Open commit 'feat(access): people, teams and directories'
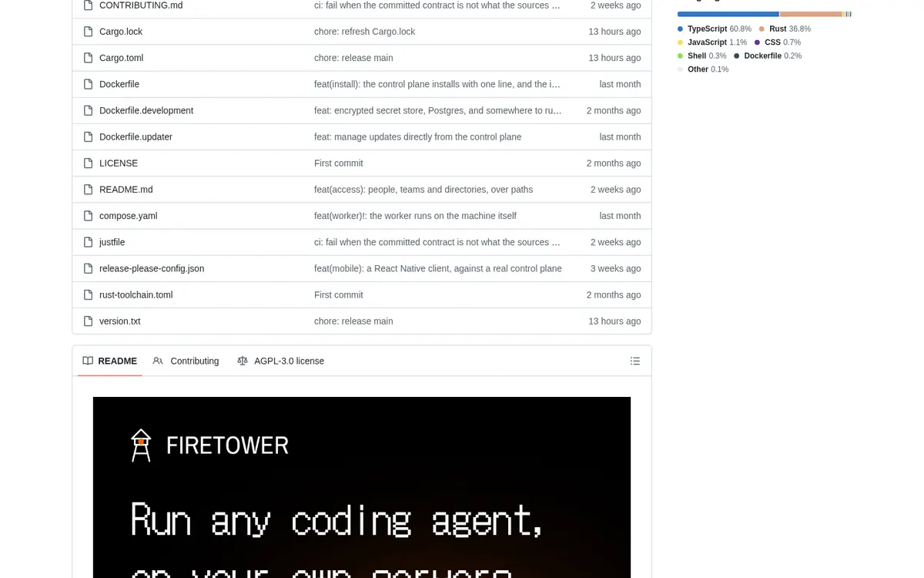This screenshot has height=578, width=924. pos(423,189)
